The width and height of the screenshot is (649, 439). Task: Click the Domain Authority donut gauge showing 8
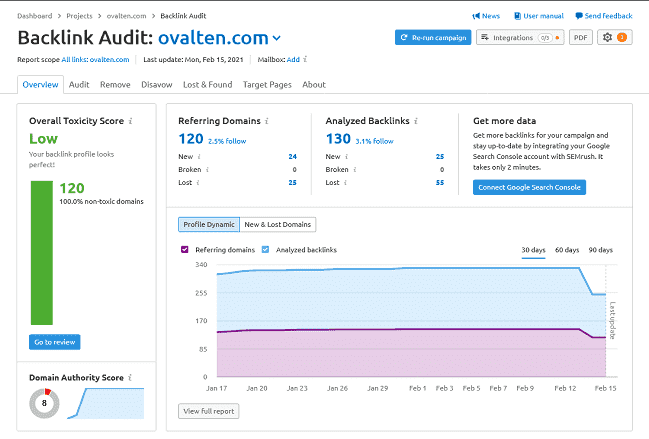tap(44, 403)
